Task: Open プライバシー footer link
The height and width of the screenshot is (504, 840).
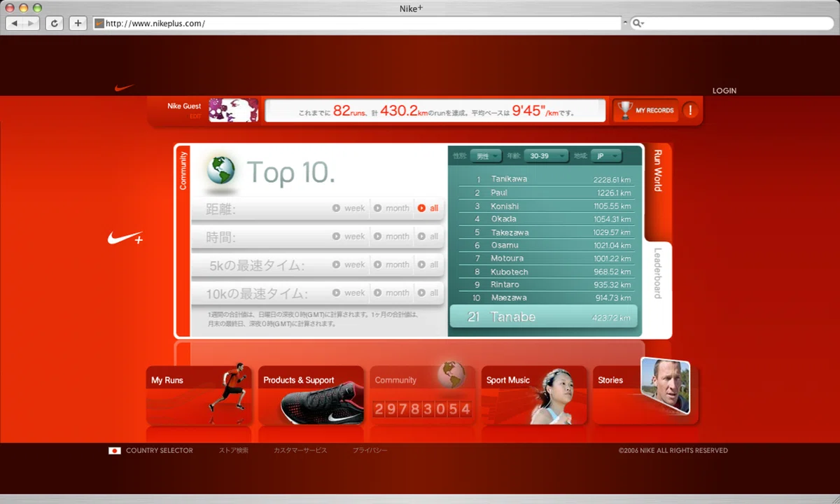Action: 370,451
